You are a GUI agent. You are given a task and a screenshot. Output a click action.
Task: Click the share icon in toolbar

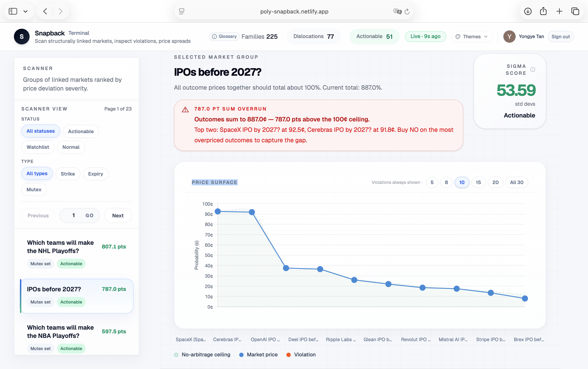point(543,11)
